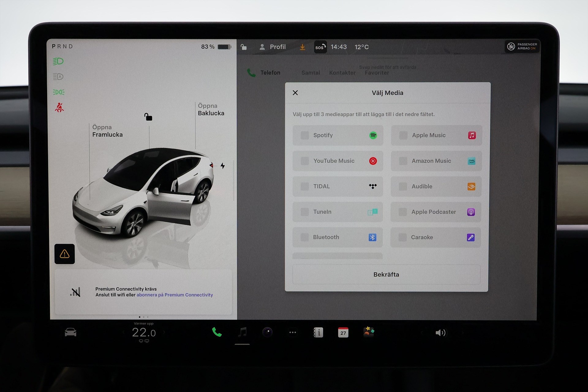Check the Spotify checkbox
The width and height of the screenshot is (588, 392).
tap(305, 135)
